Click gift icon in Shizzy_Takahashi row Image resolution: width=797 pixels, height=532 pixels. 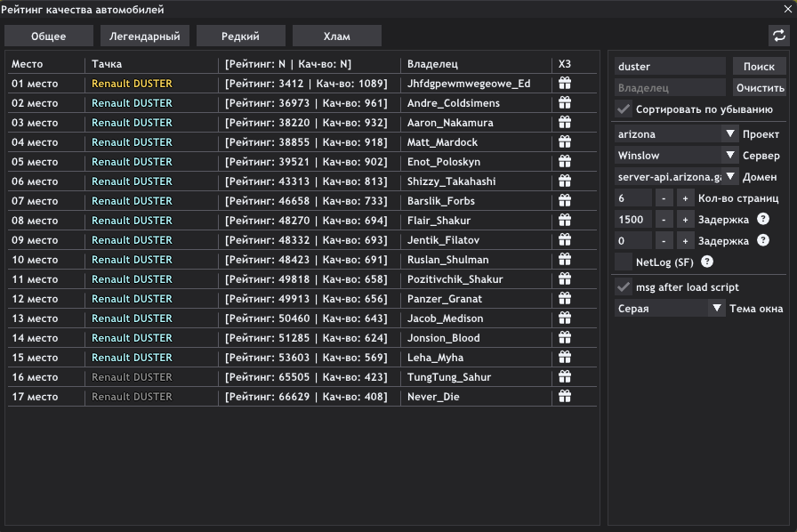click(565, 181)
